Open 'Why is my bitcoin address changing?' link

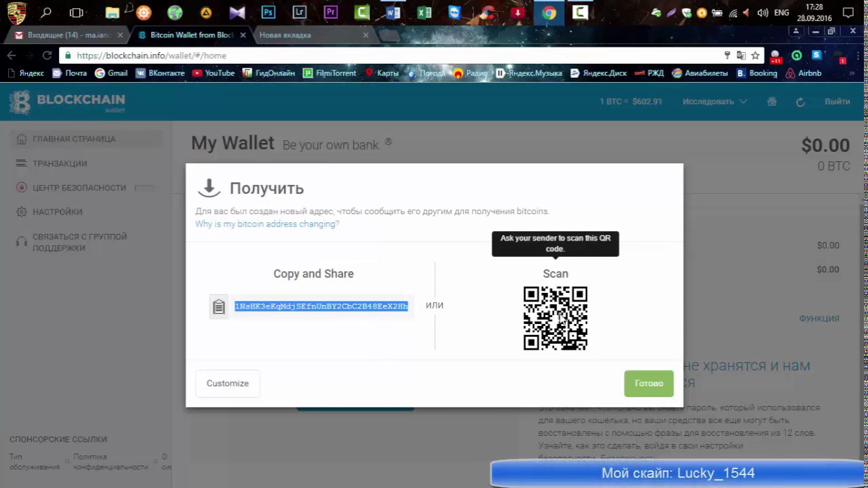(x=267, y=224)
